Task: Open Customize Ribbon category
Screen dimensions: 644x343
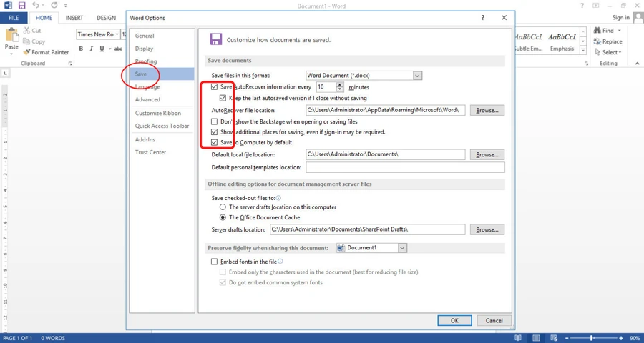Action: (162, 113)
